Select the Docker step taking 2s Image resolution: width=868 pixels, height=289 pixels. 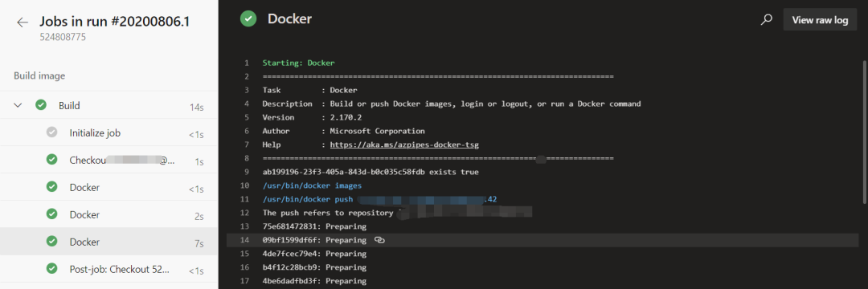(x=108, y=214)
